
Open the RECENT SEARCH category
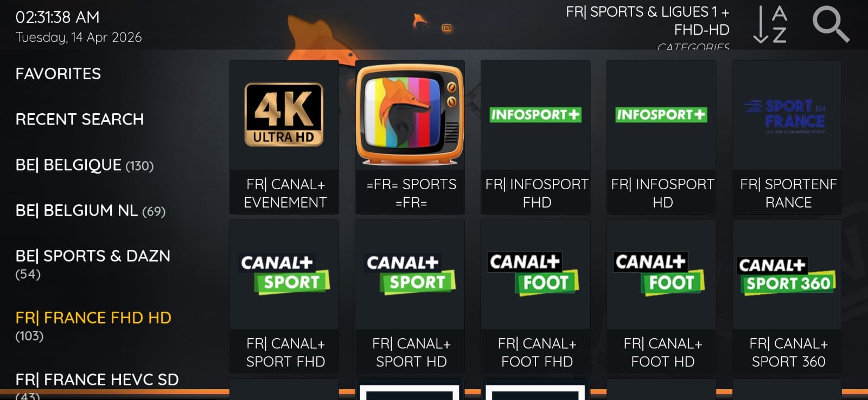(80, 119)
